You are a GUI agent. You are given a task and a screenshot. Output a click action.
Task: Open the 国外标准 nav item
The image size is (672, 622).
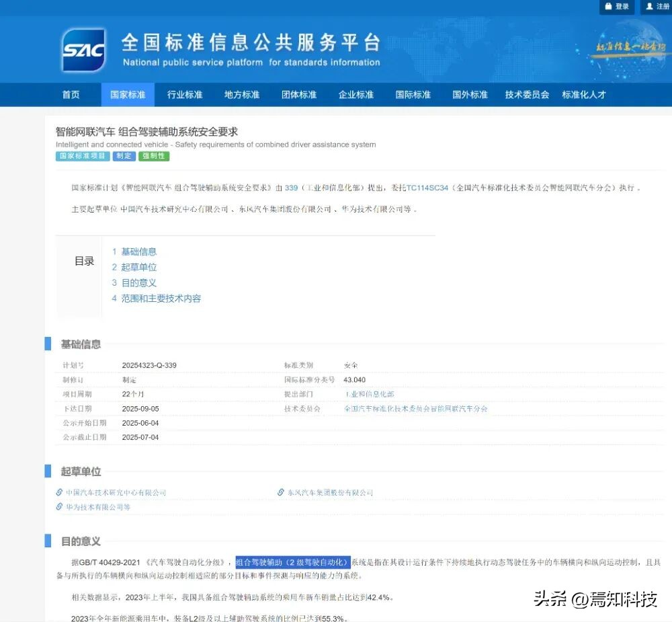tap(470, 94)
